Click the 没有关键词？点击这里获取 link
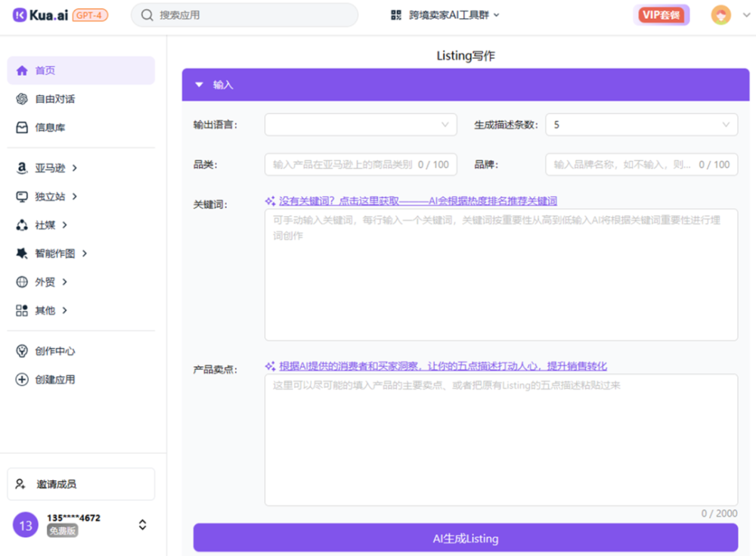 [x=418, y=200]
